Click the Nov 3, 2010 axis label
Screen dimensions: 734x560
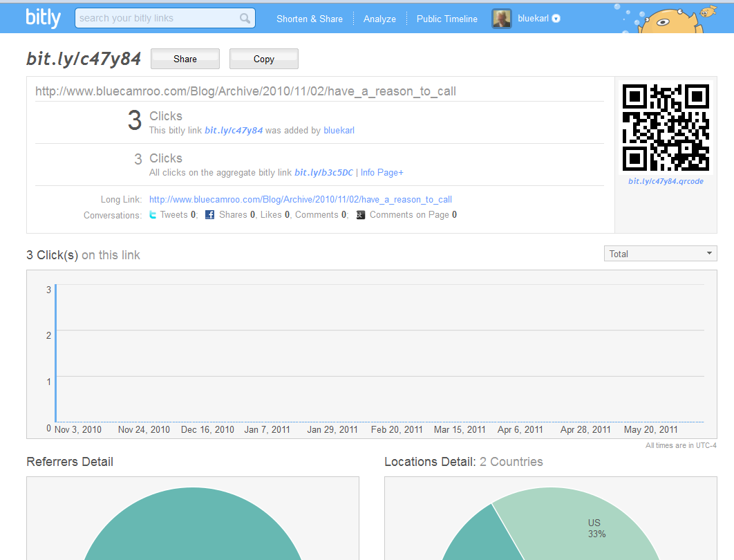coord(78,429)
